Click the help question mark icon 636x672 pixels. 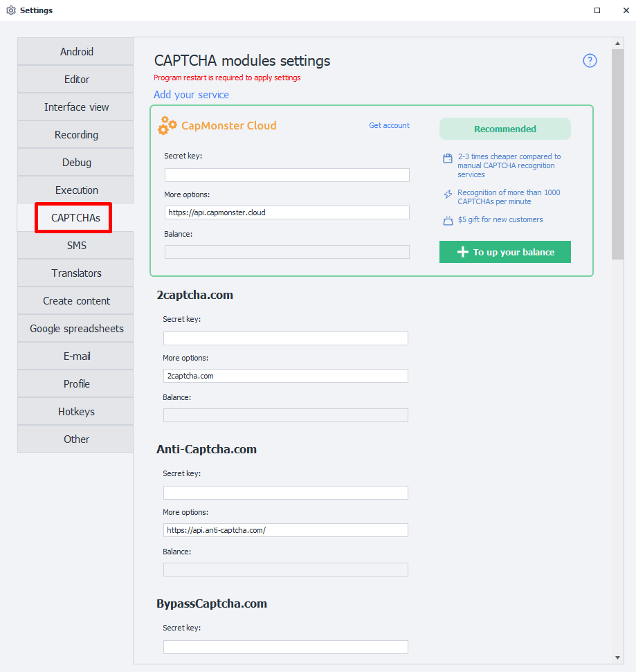[x=590, y=61]
